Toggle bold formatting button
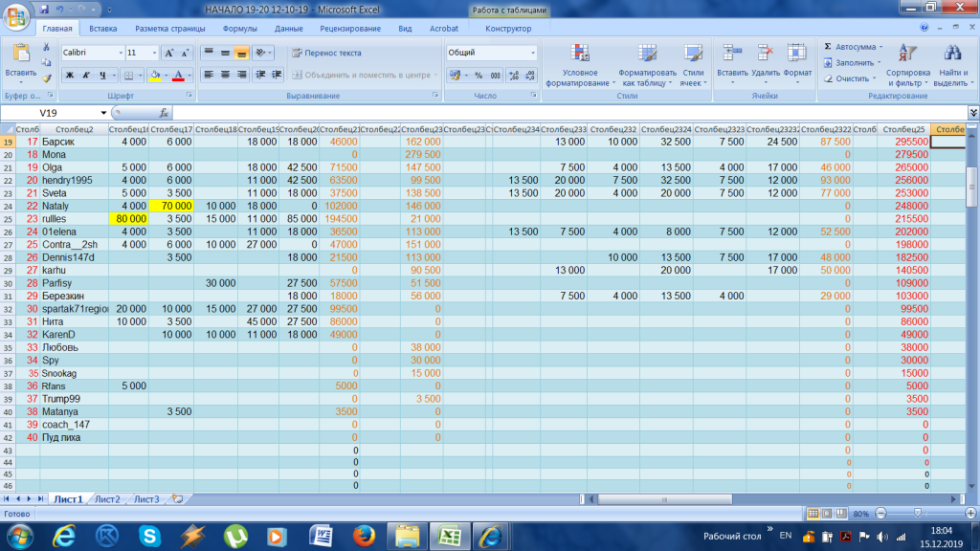 tap(70, 75)
